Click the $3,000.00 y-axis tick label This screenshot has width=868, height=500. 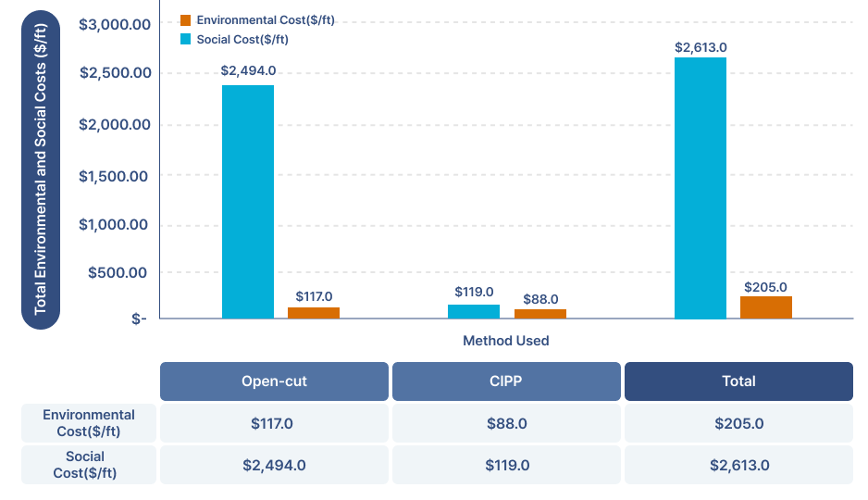tap(115, 25)
